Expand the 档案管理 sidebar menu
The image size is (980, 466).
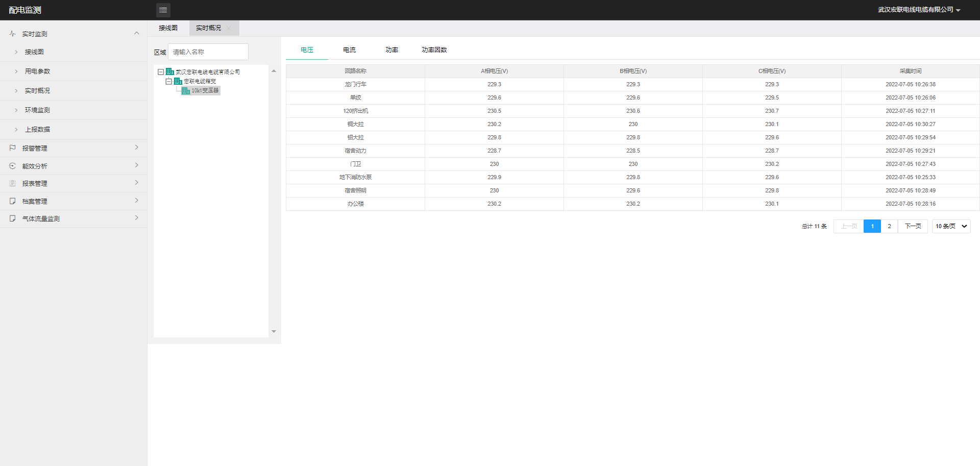pos(136,201)
